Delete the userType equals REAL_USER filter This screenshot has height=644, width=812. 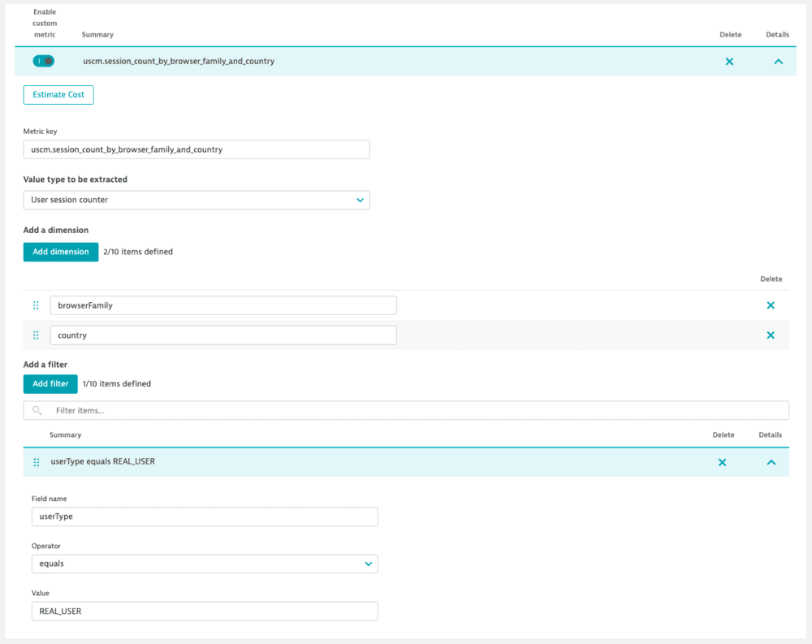click(x=722, y=462)
